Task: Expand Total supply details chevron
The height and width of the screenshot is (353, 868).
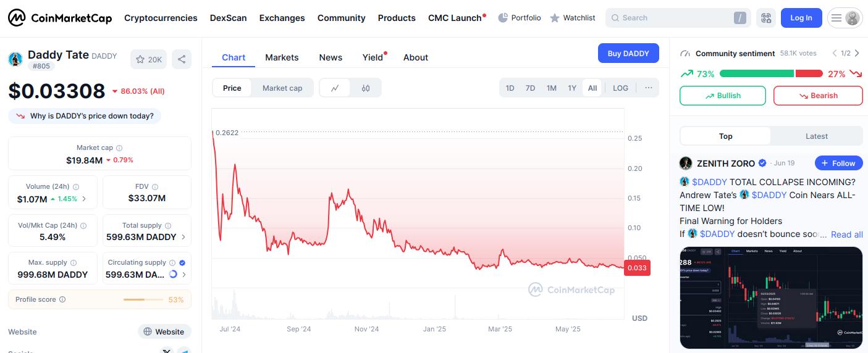Action: pos(183,237)
